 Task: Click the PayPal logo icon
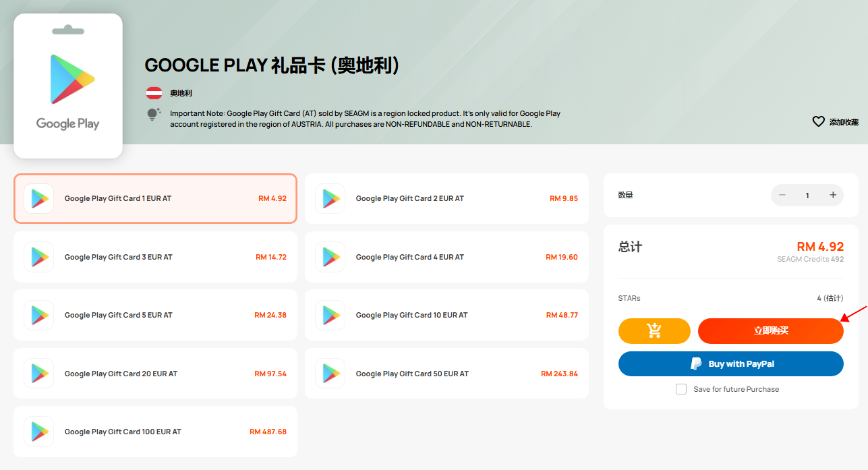click(696, 363)
